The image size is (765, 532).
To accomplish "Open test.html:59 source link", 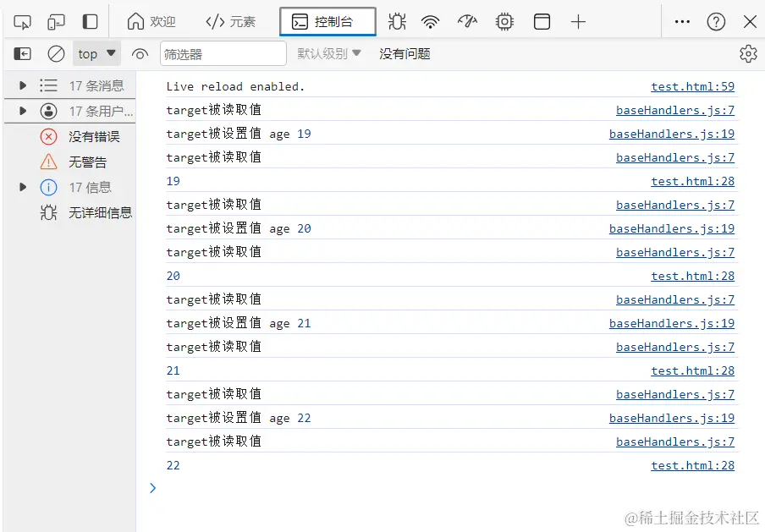I will [x=692, y=87].
